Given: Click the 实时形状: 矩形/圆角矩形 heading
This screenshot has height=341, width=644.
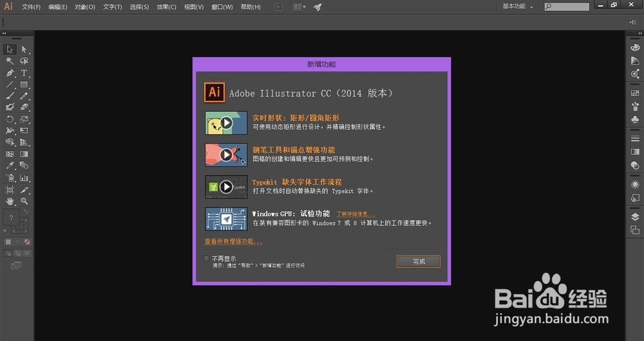Looking at the screenshot, I should point(296,118).
